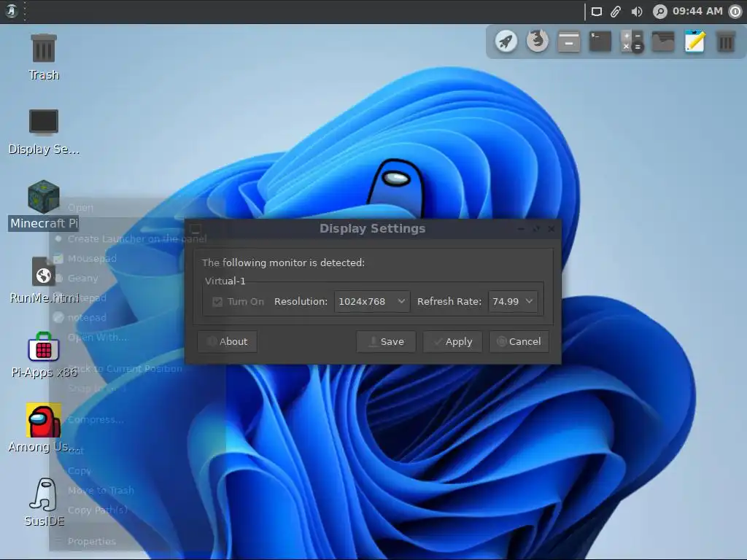Click 'The following monitor is detected:' text
Screen dimensions: 747x560
pyautogui.click(x=284, y=262)
